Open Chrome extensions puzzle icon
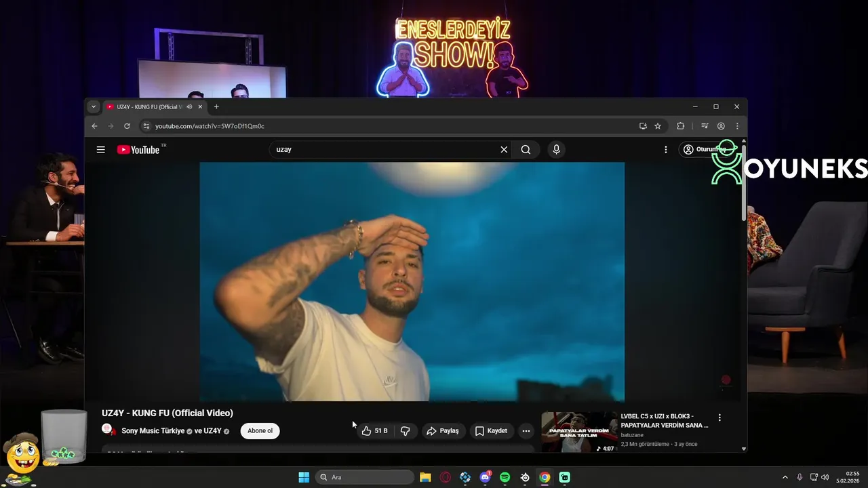868x488 pixels. pos(680,126)
